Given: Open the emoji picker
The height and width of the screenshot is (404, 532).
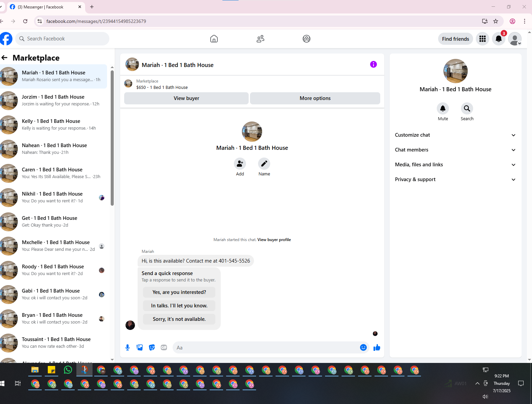Looking at the screenshot, I should [x=363, y=347].
